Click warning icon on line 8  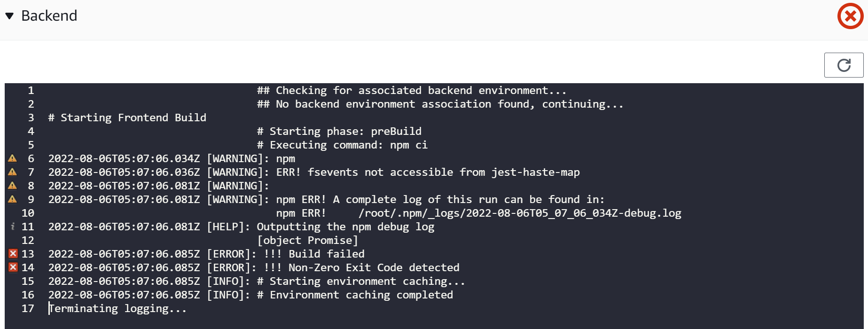(13, 186)
